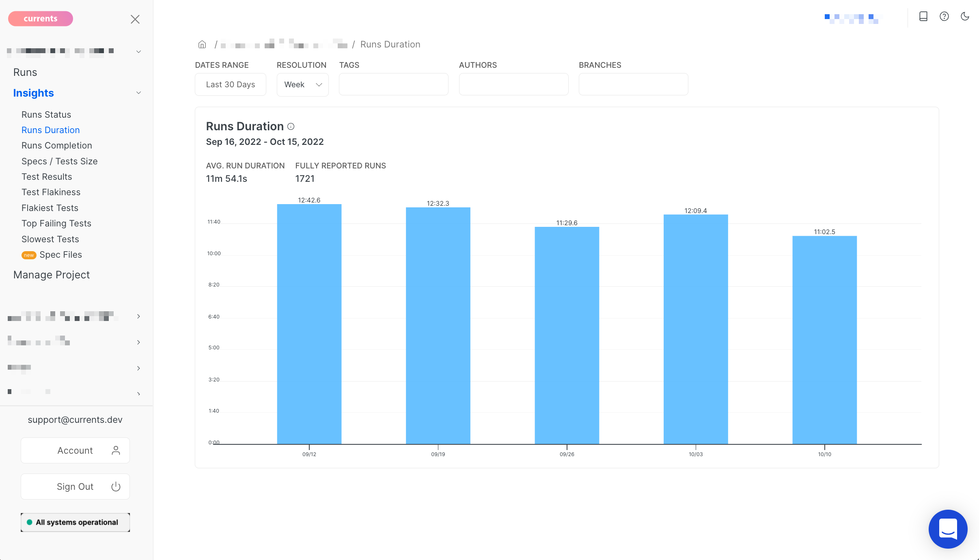The width and height of the screenshot is (979, 560).
Task: Open Runs Status insights page
Action: coord(46,114)
